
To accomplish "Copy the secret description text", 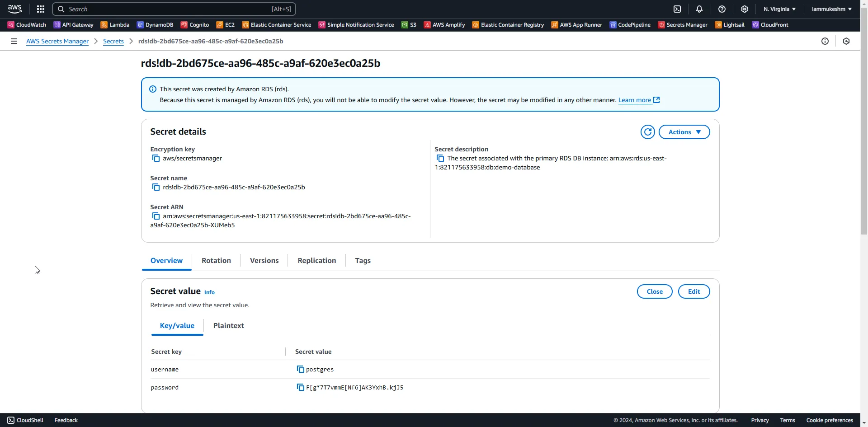I will pyautogui.click(x=440, y=158).
